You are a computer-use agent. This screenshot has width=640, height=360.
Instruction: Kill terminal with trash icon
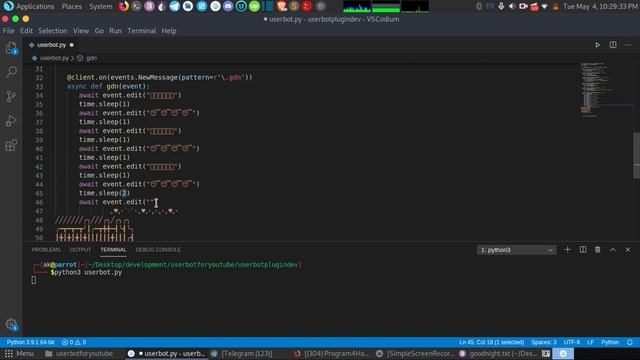click(x=598, y=250)
